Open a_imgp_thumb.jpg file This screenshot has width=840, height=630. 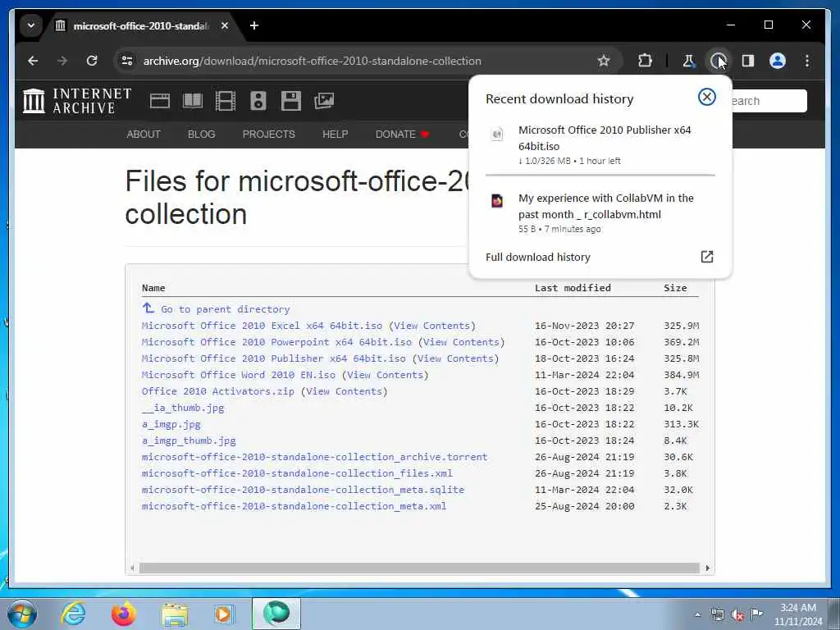(x=189, y=441)
